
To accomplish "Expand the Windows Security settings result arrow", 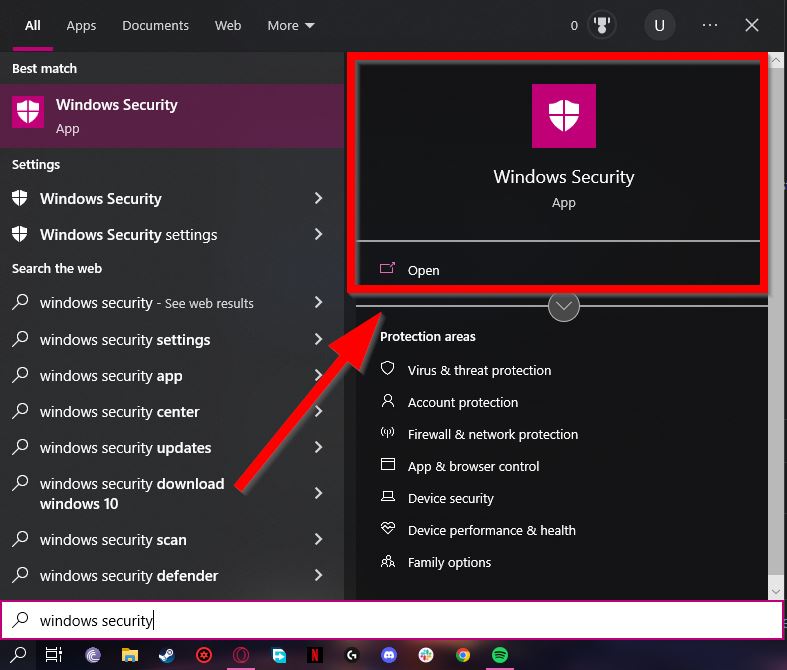I will (x=318, y=234).
